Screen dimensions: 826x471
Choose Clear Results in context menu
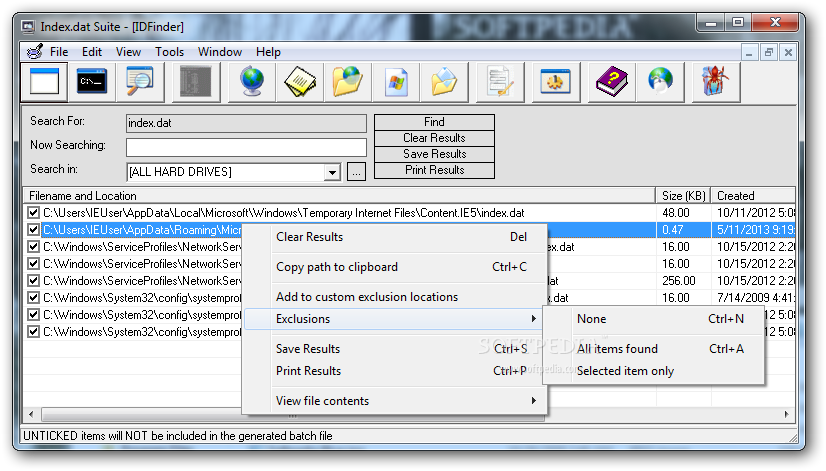tap(395, 237)
